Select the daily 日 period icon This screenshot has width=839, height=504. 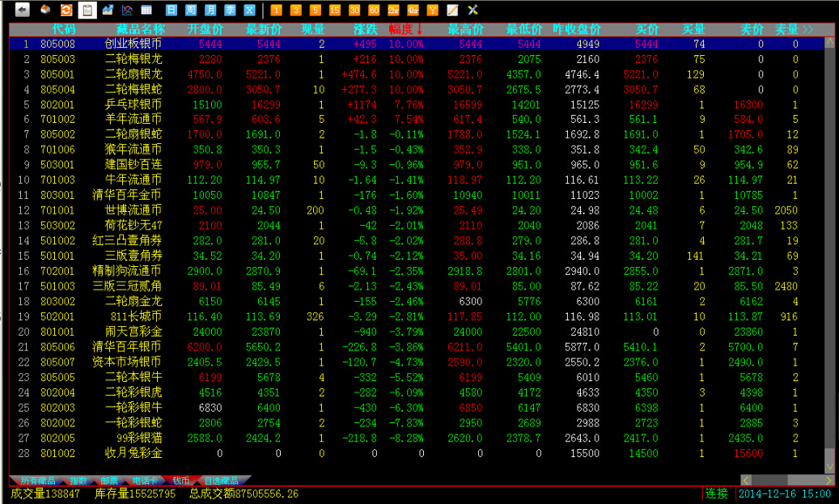point(172,10)
